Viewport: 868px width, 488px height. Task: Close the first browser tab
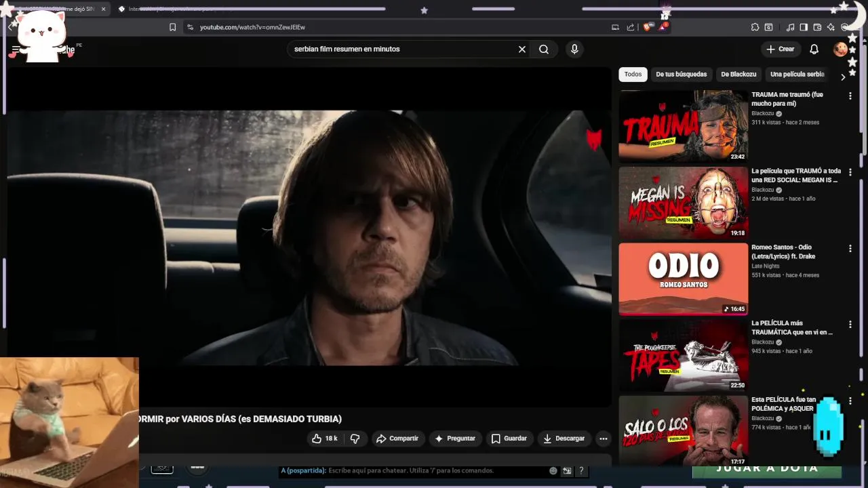(104, 9)
